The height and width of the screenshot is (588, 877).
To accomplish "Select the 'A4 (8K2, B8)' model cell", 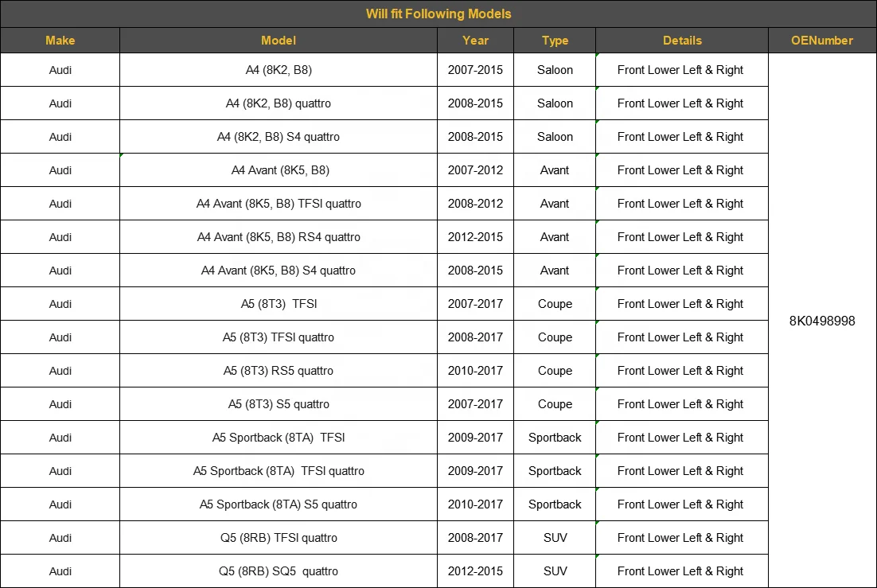I will (279, 70).
